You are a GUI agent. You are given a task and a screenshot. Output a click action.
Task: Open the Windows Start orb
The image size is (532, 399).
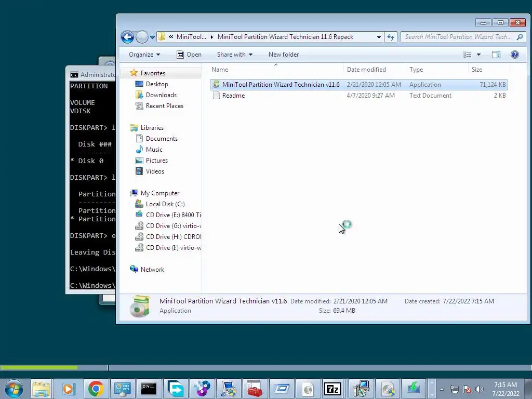pos(14,389)
